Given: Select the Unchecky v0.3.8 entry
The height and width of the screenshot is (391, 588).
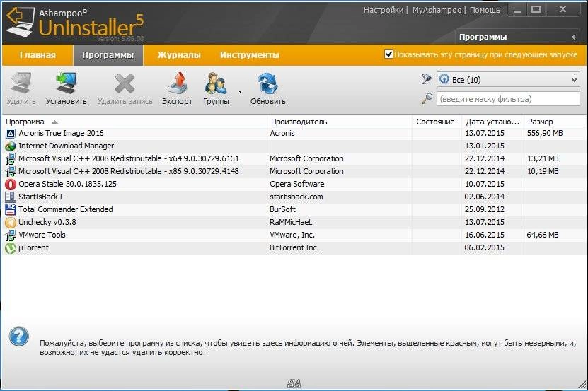Looking at the screenshot, I should coord(294,222).
